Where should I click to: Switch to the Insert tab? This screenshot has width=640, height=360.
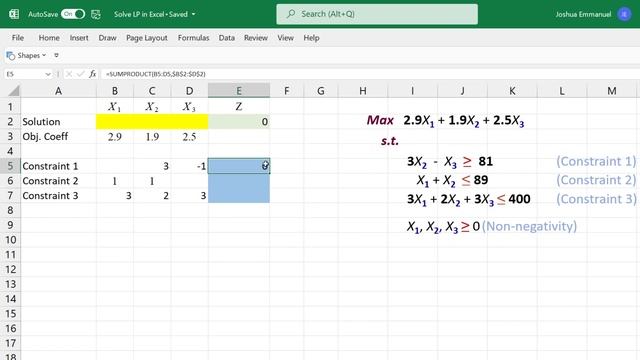click(79, 38)
